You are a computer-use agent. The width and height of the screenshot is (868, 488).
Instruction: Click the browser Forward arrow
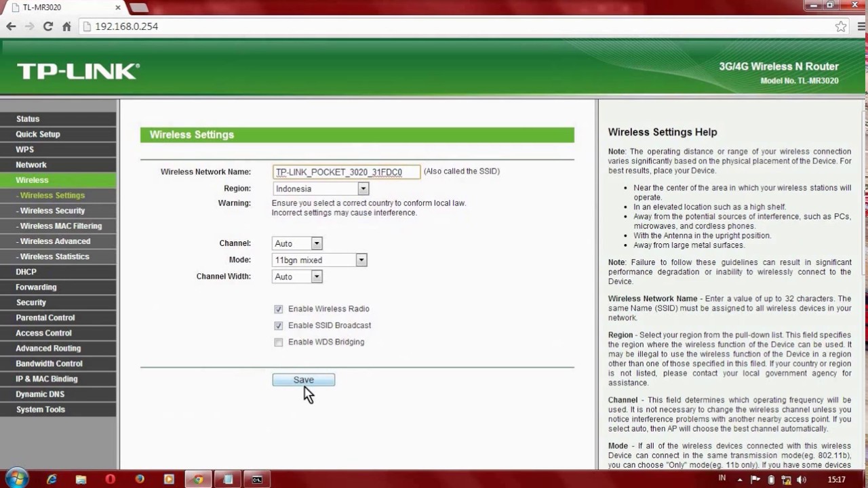(x=29, y=26)
